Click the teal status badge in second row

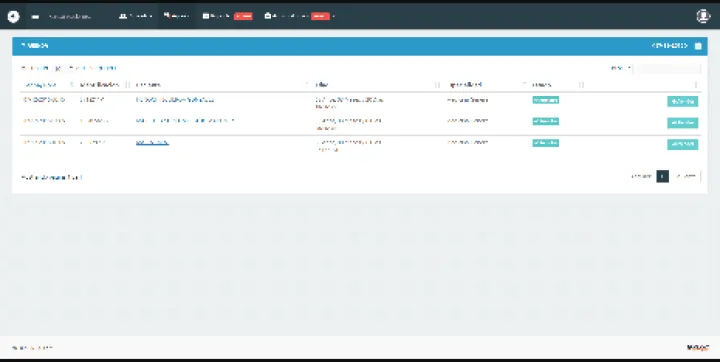click(x=546, y=121)
